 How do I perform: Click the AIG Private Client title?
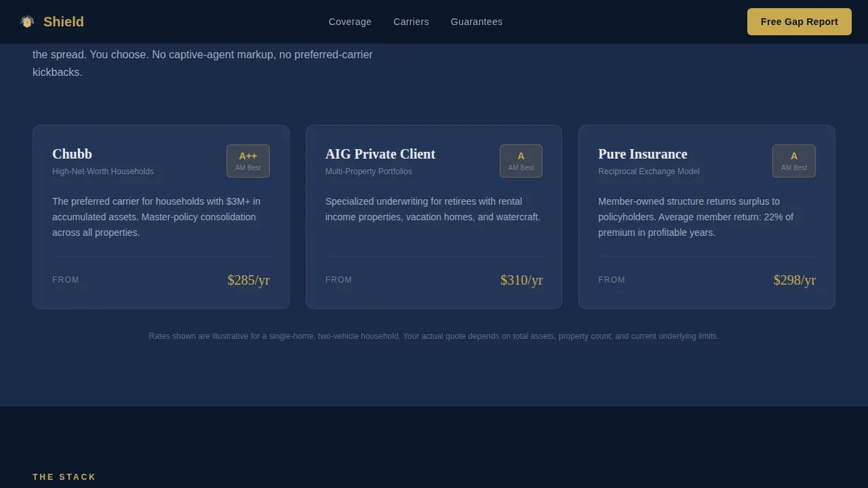coord(380,154)
